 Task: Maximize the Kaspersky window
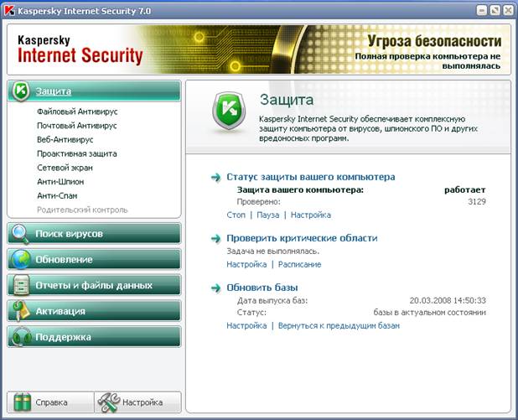495,11
